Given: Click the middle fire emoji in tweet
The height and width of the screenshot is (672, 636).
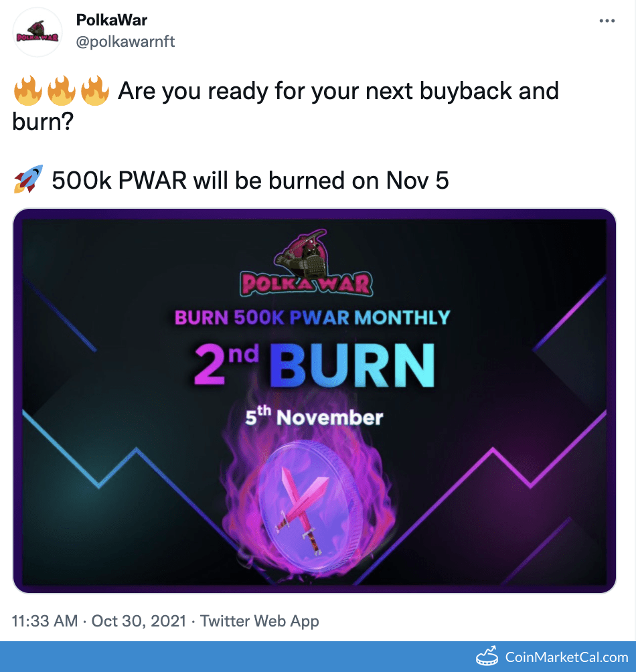Looking at the screenshot, I should (61, 91).
